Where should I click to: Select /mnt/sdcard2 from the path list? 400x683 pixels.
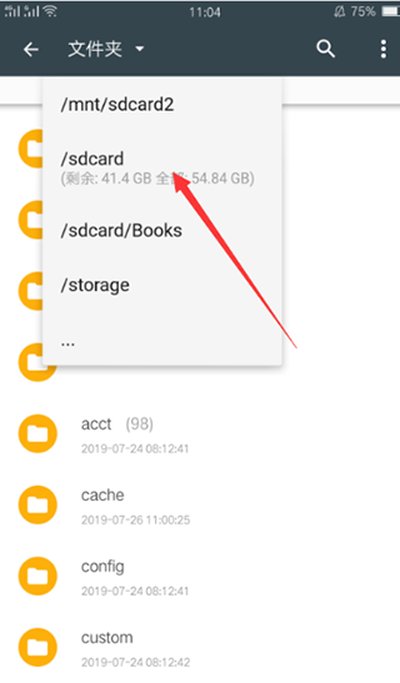[x=117, y=105]
